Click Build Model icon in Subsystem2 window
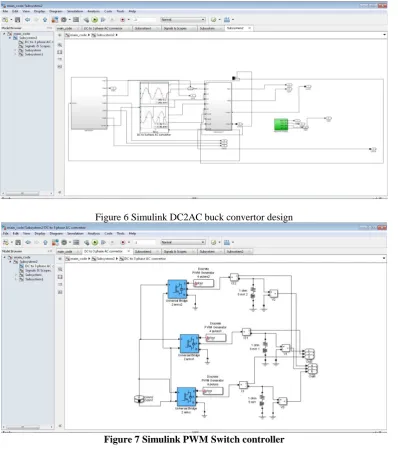The width and height of the screenshot is (398, 449). [x=227, y=20]
